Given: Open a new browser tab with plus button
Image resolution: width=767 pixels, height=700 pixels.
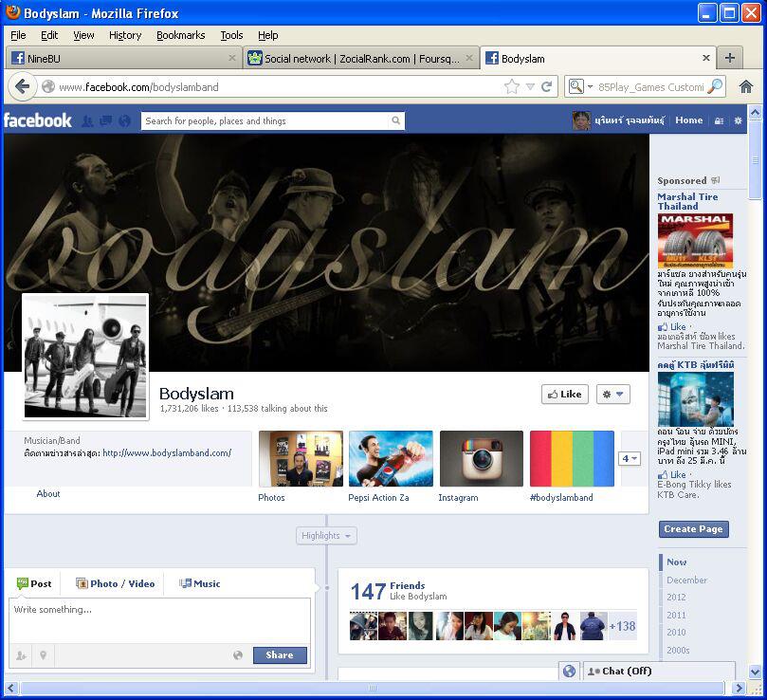Looking at the screenshot, I should click(x=729, y=58).
